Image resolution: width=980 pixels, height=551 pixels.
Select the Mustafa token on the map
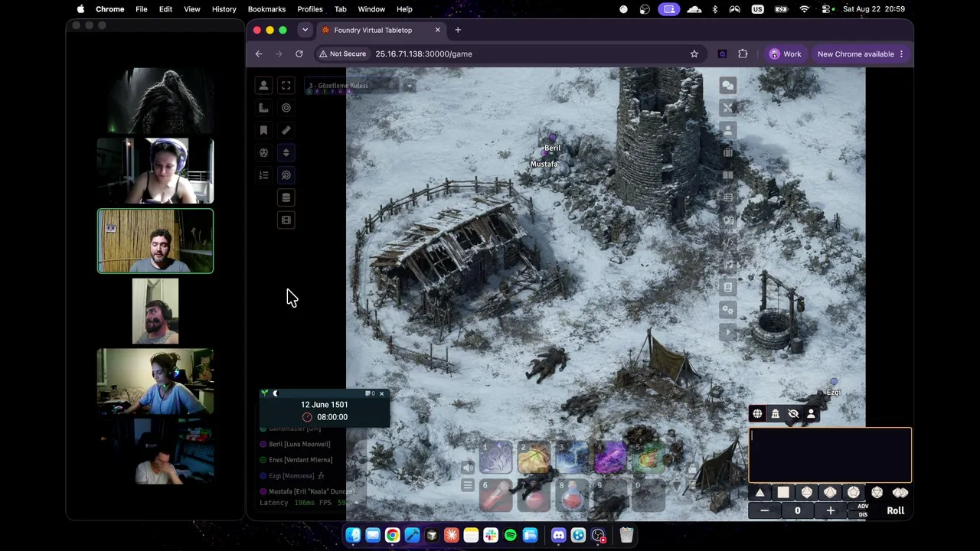point(544,153)
